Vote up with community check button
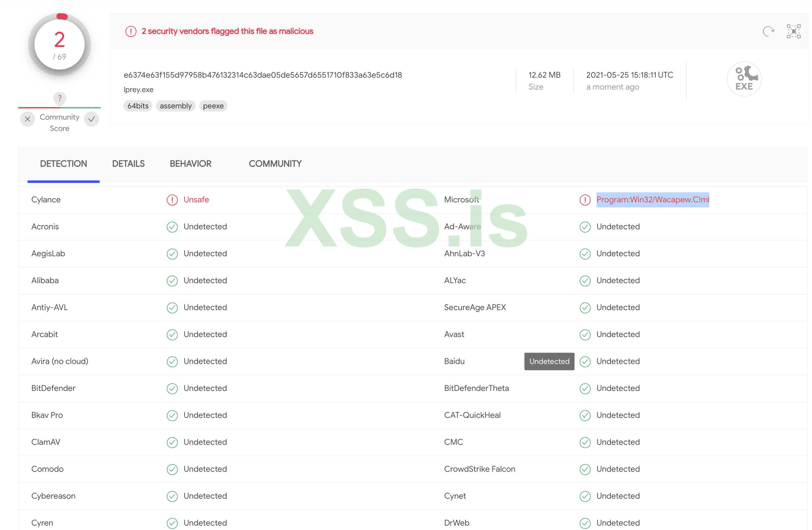Viewport: 812px width, 530px height. tap(91, 119)
